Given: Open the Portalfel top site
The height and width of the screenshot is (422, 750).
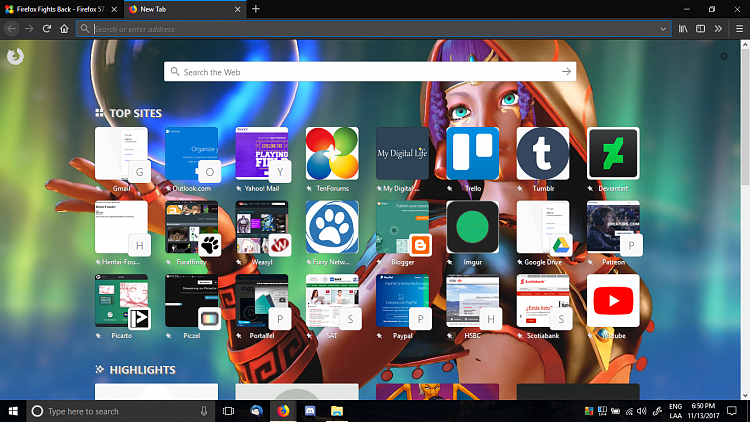Looking at the screenshot, I should [262, 301].
